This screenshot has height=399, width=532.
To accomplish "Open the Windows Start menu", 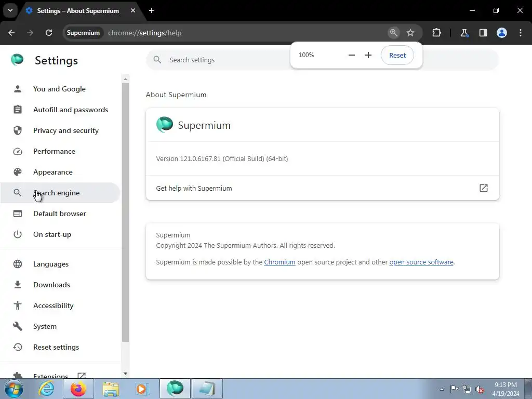I will [x=14, y=389].
